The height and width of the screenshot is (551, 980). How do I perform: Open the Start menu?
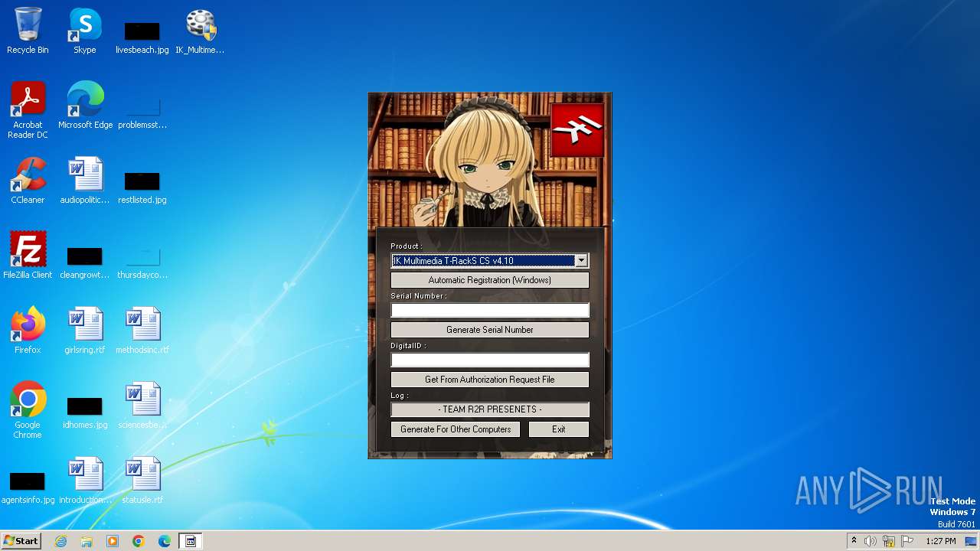[x=21, y=541]
